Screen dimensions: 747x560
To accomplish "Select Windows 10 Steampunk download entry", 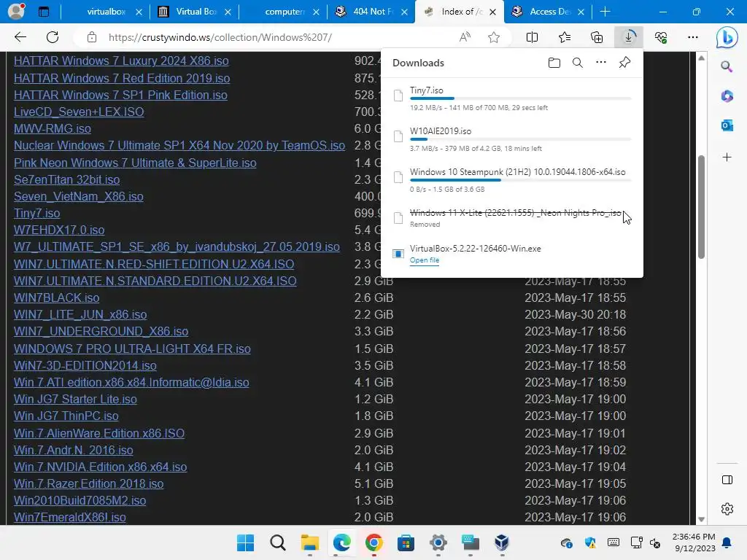I will pyautogui.click(x=511, y=180).
